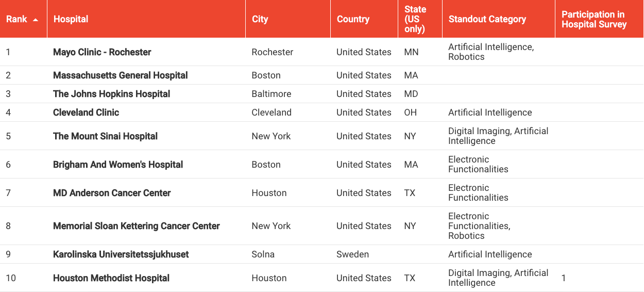The image size is (644, 292).
Task: Open Cleveland Clinic hospital entry
Action: 86,112
